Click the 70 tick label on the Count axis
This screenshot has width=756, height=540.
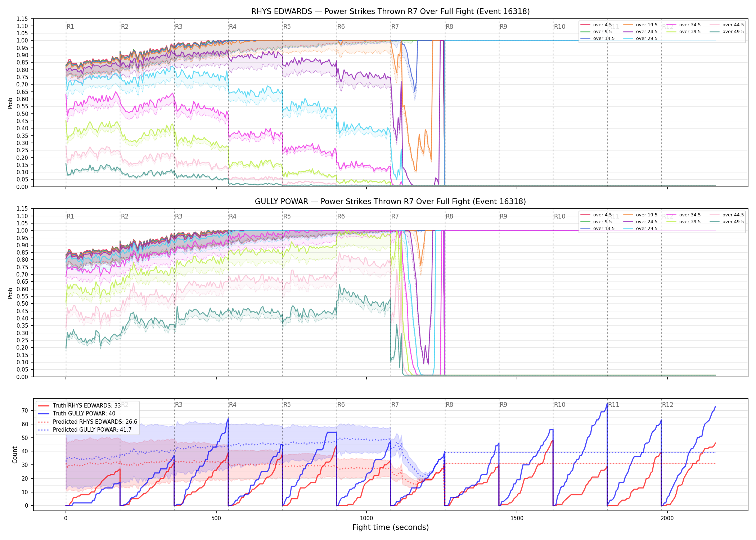(25, 411)
